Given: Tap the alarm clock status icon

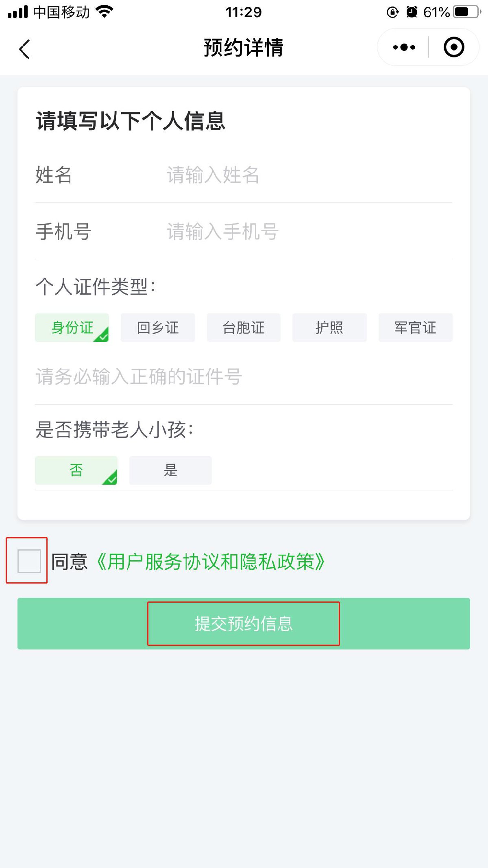Looking at the screenshot, I should pyautogui.click(x=412, y=12).
